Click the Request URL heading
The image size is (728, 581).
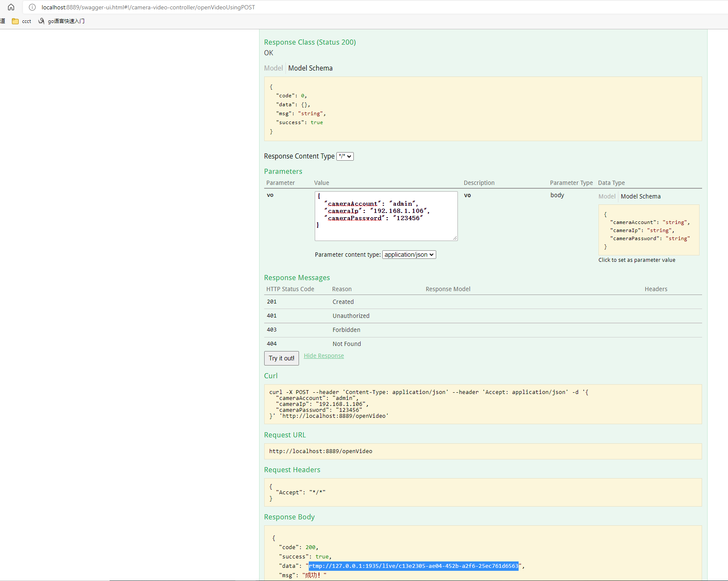click(285, 435)
